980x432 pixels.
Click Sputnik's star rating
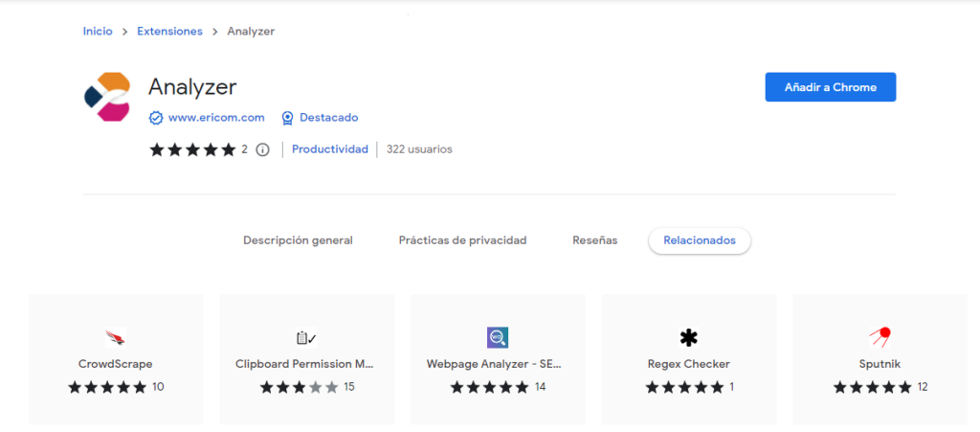[873, 387]
